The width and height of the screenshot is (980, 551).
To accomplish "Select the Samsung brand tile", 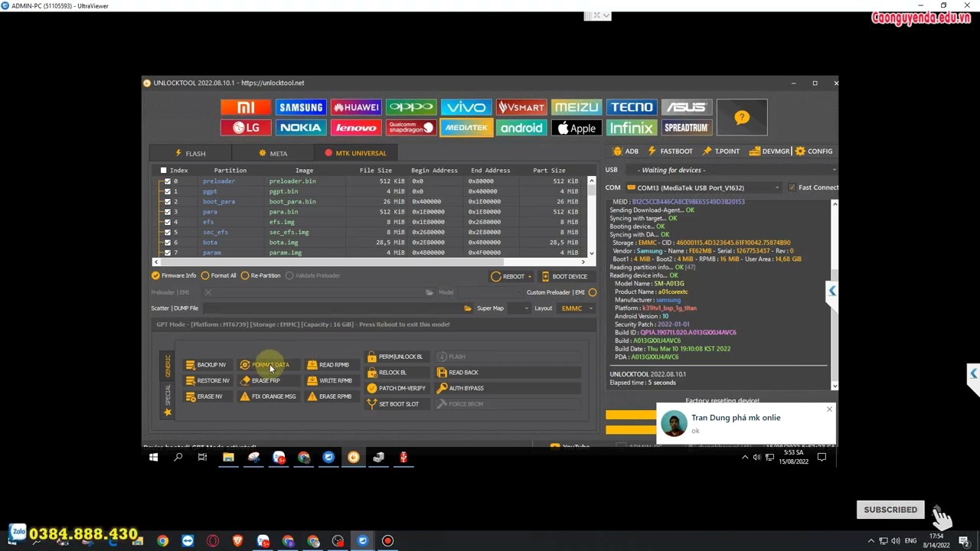I will click(x=301, y=107).
